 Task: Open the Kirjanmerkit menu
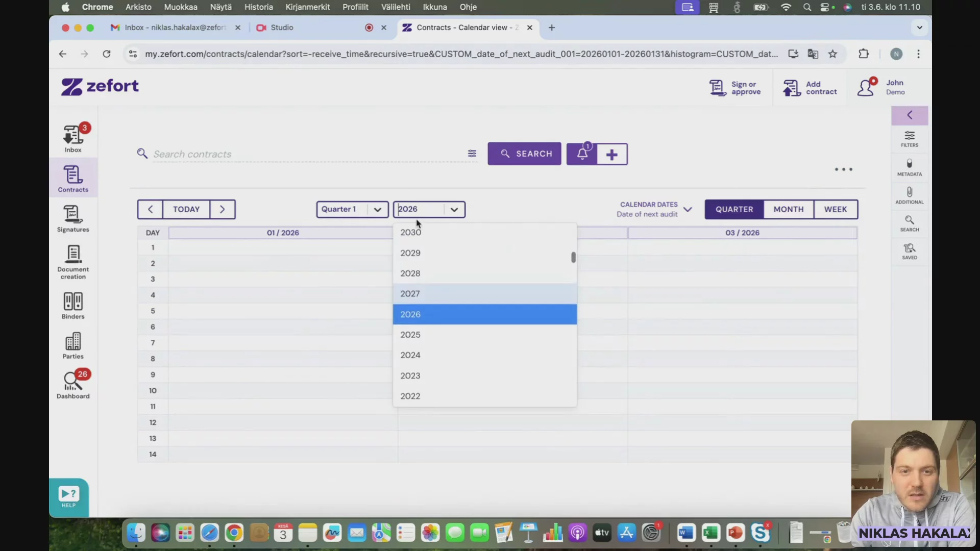(307, 7)
